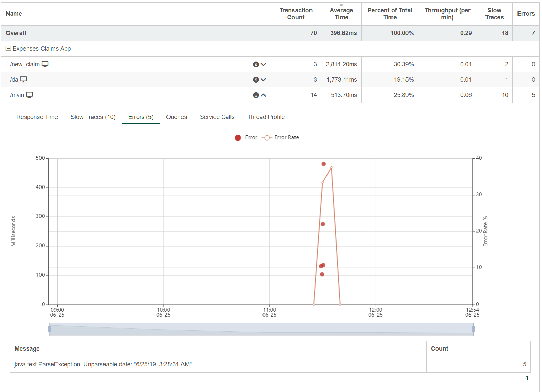The width and height of the screenshot is (542, 392).
Task: Toggle the Error series in chart legend
Action: (x=246, y=137)
